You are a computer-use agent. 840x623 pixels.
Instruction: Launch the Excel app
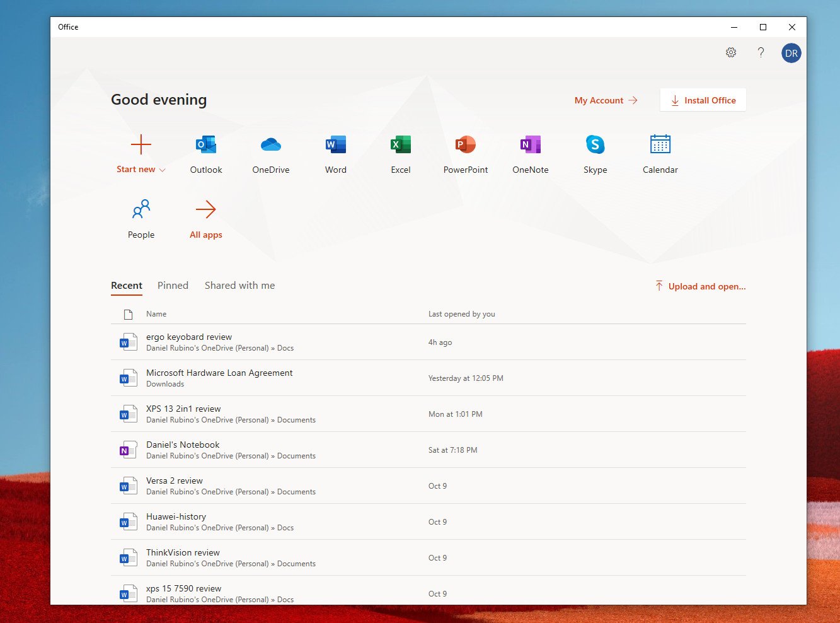pos(401,145)
